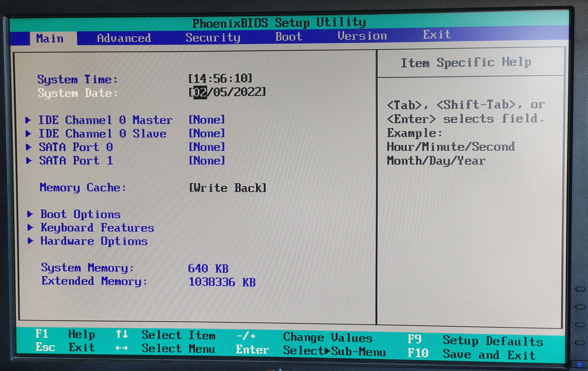This screenshot has height=371, width=588.
Task: Open the SATA Port 1 entry
Action: pos(76,161)
